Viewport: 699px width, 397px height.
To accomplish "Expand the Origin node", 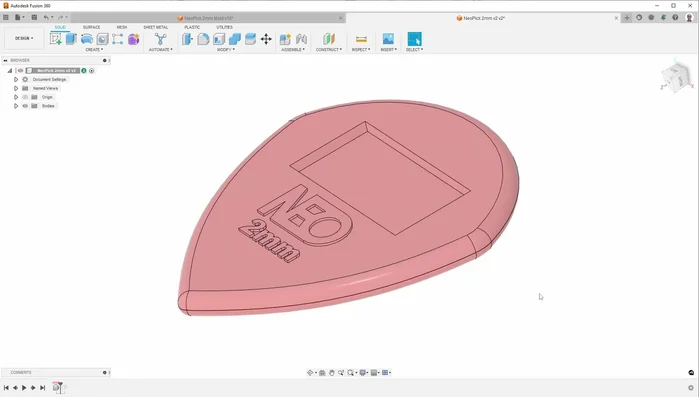I will point(16,97).
